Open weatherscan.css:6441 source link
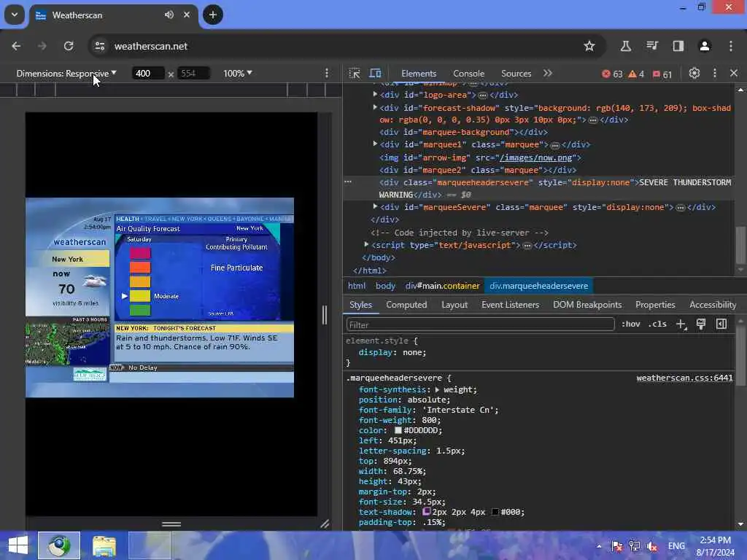The height and width of the screenshot is (560, 747). [684, 378]
